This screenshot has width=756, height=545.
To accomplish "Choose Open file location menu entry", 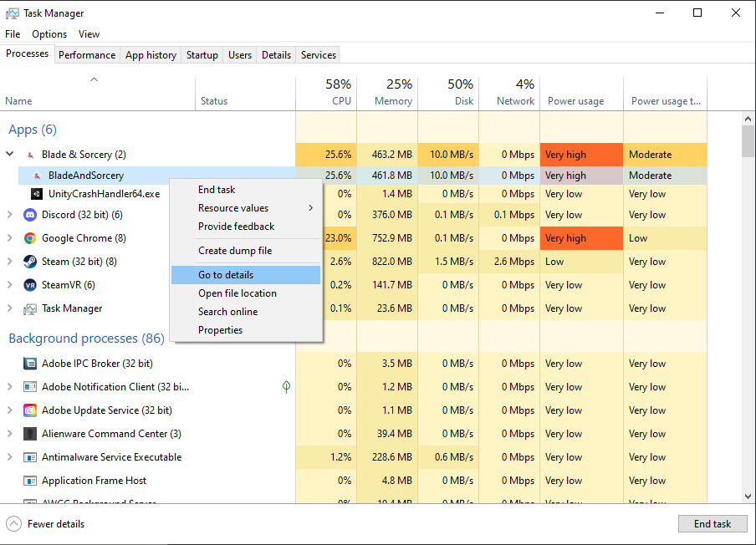I will 238,293.
